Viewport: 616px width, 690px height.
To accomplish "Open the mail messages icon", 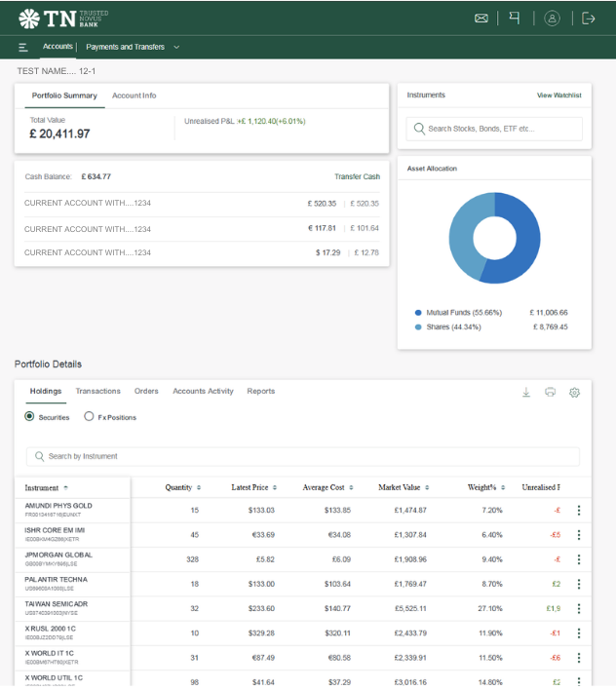I will pyautogui.click(x=481, y=18).
